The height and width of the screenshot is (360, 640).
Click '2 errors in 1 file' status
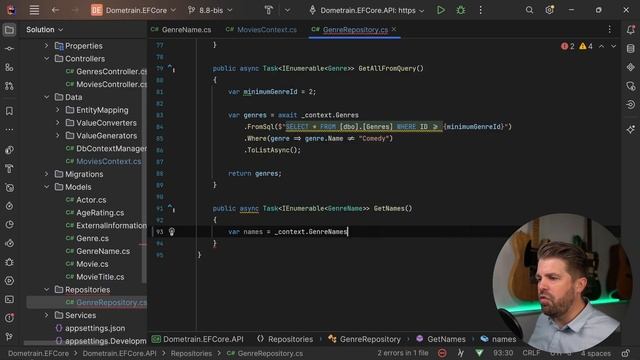402,353
